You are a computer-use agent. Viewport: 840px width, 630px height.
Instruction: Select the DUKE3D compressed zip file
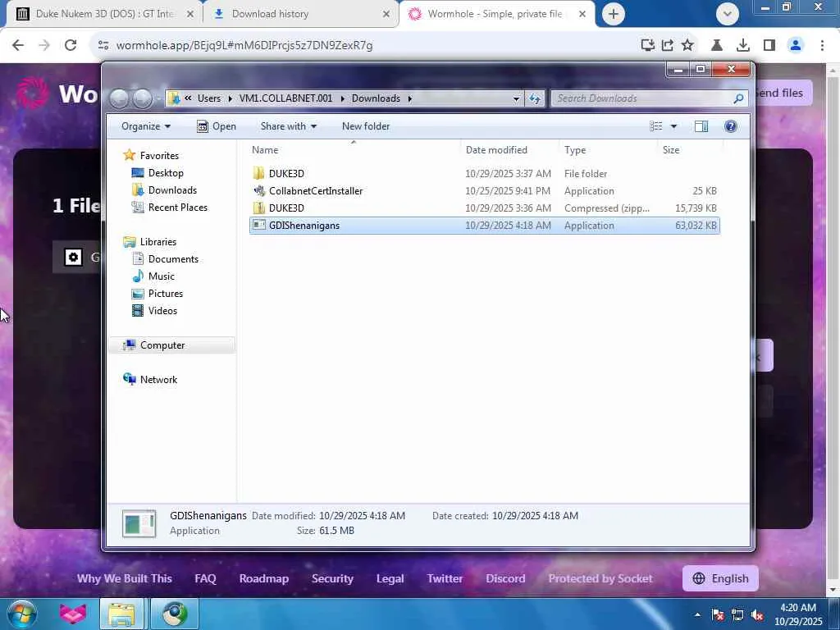point(484,208)
